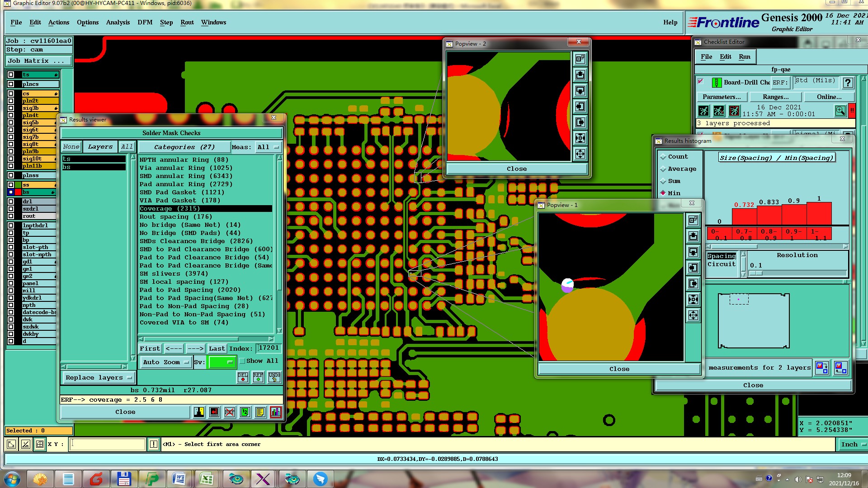Screen dimensions: 868x488
Task: Click the histogram chart icon in Results viewer
Action: click(275, 412)
